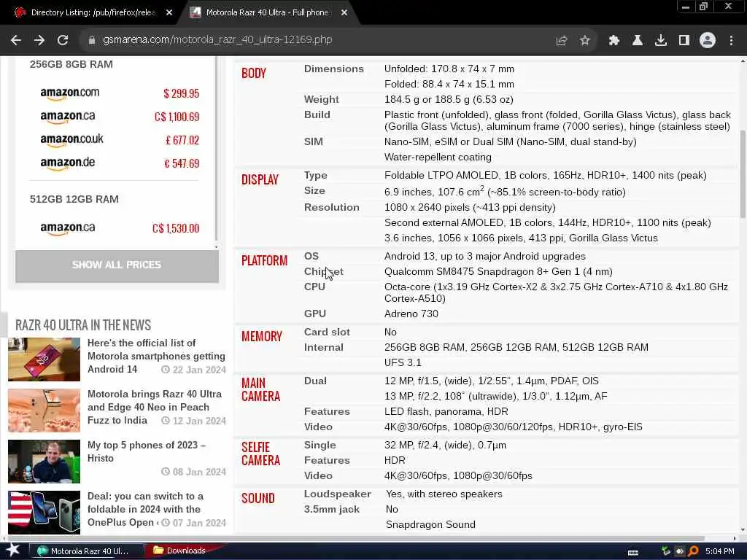
Task: Click the 3.5mm jack label
Action: 332,509
